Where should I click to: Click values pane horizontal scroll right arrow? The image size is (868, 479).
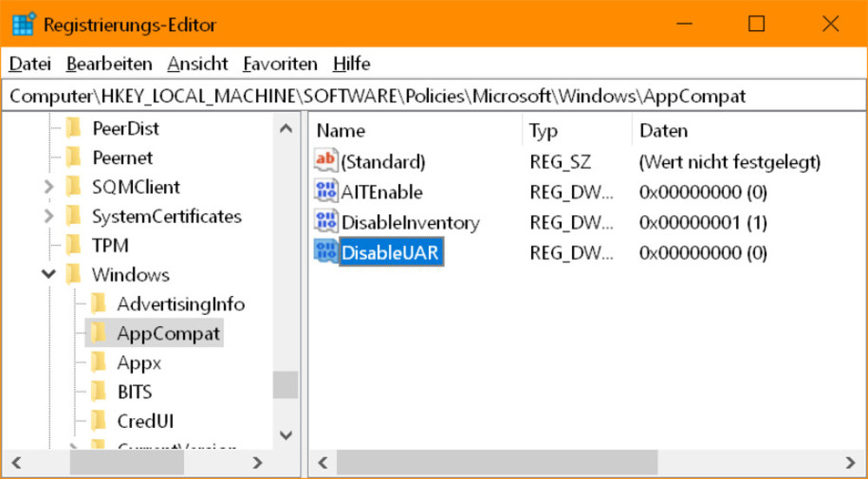(x=851, y=462)
